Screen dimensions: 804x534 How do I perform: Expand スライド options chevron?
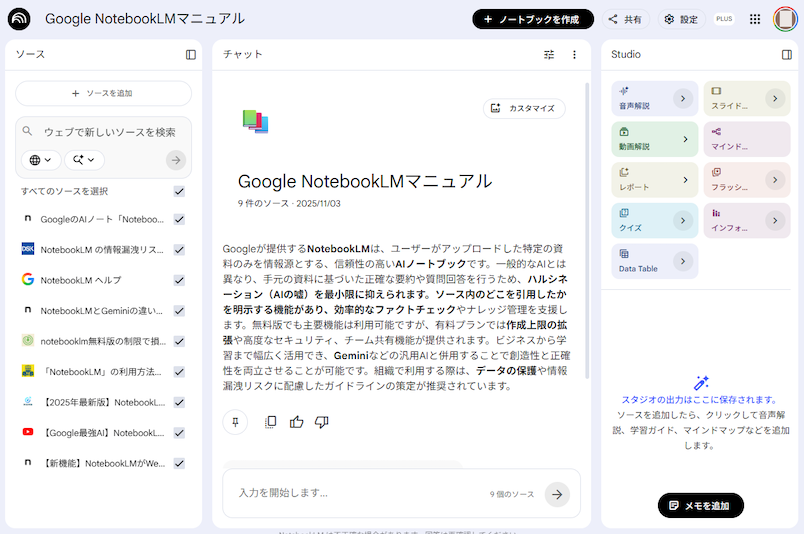775,98
